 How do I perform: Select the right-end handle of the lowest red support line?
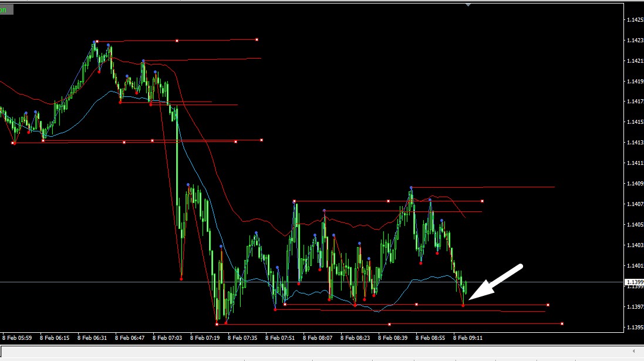562,324
